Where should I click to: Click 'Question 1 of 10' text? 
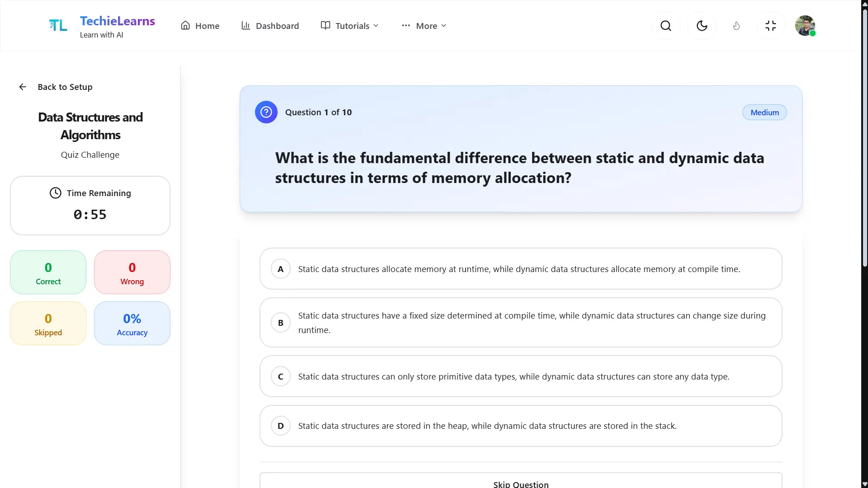318,112
